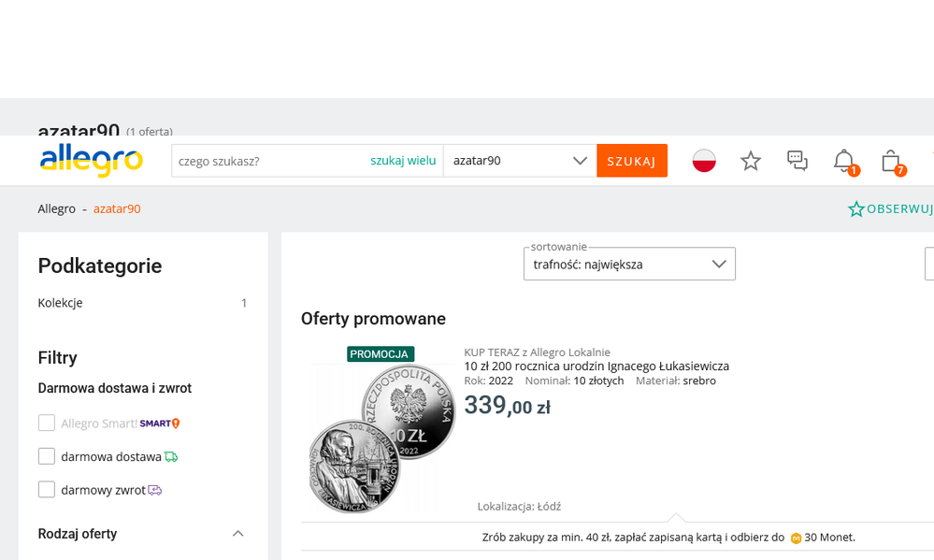
Task: Click the czego szukasz search field
Action: [x=266, y=161]
